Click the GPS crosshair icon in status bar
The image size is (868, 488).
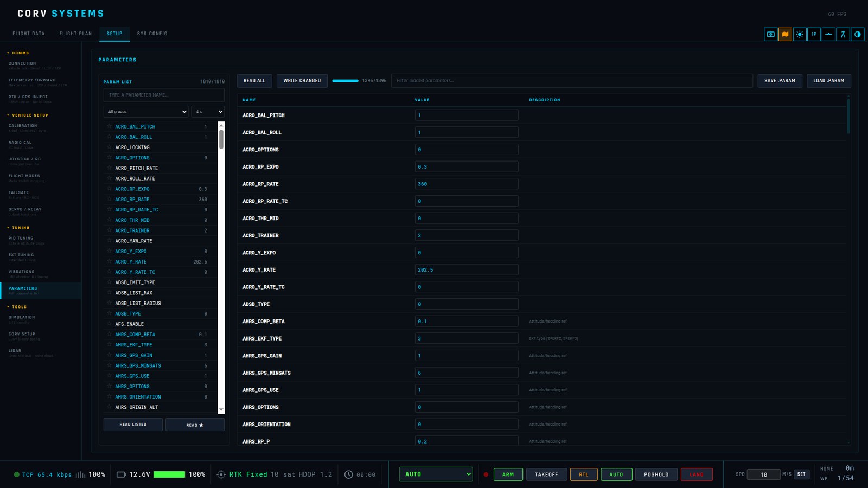(x=221, y=474)
